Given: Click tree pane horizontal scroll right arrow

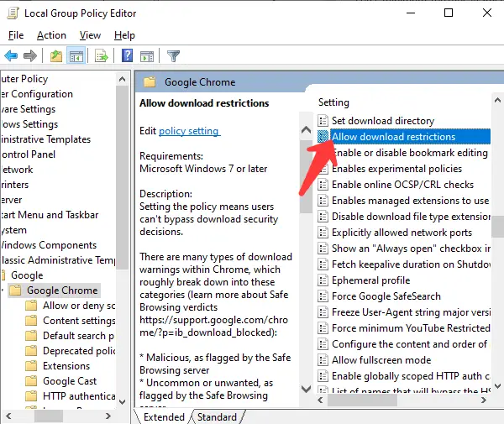Looking at the screenshot, I should (108, 416).
